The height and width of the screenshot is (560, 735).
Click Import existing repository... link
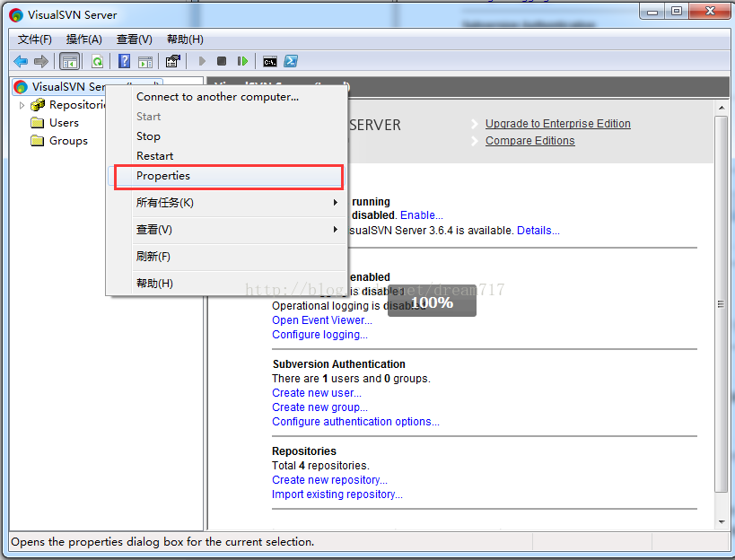point(337,494)
